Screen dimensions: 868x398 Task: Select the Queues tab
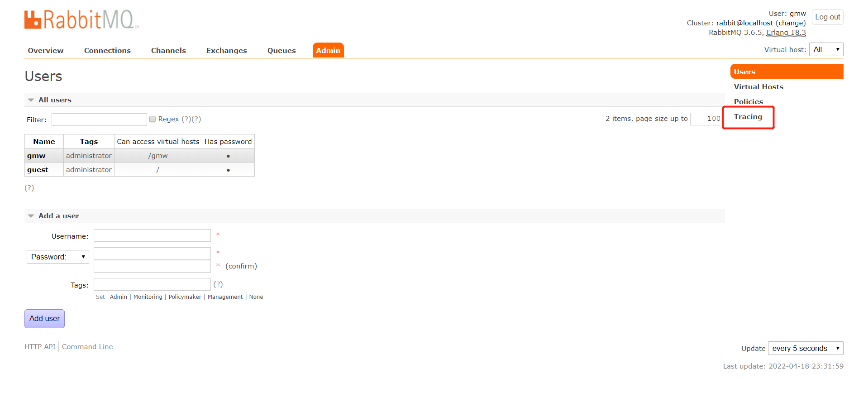point(281,51)
